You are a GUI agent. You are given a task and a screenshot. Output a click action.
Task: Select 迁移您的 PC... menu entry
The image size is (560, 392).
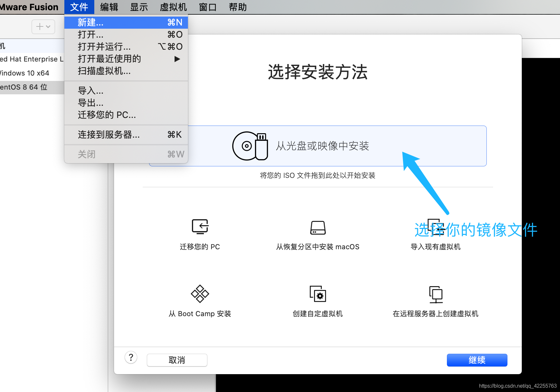coord(126,115)
